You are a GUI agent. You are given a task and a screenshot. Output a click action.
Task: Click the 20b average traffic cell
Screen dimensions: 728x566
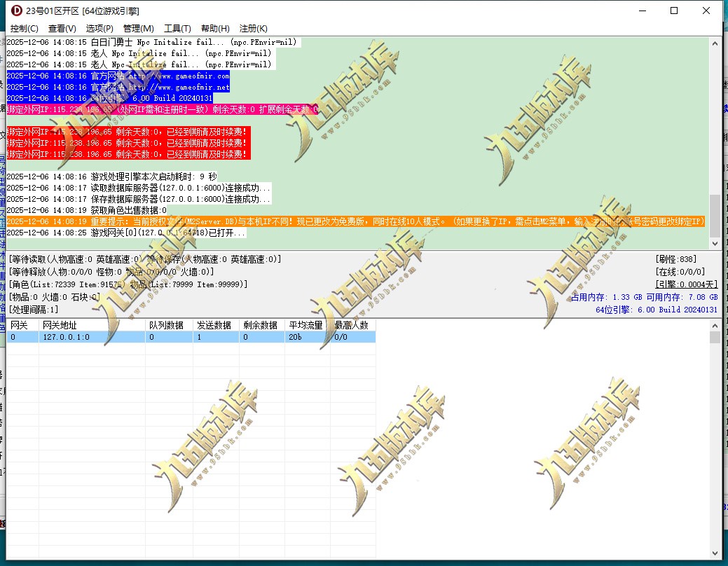point(295,337)
